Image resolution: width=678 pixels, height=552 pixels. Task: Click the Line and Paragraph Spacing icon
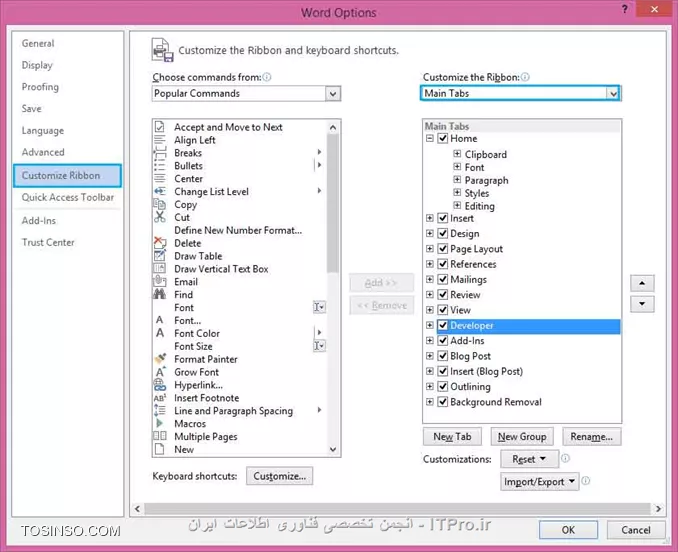(x=160, y=410)
